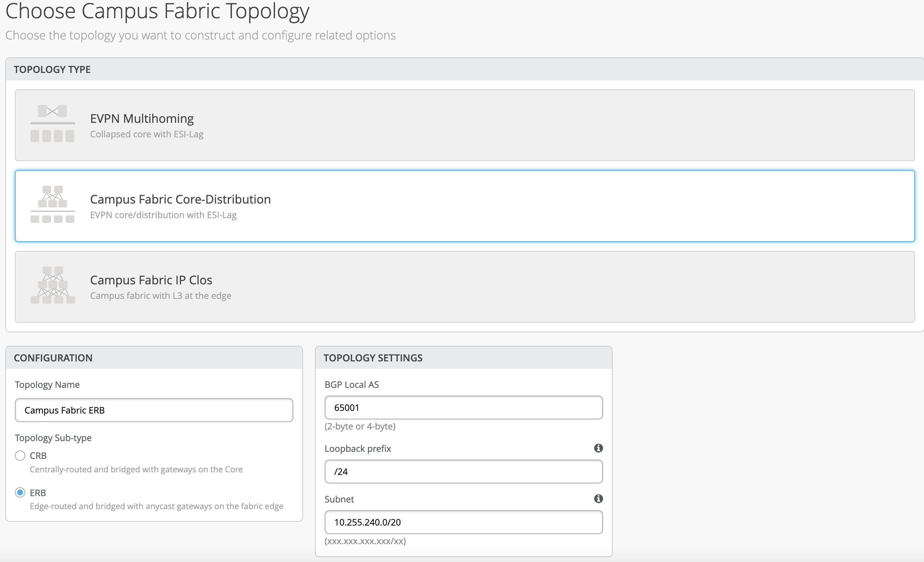Click the Collapsed core with ESI-Lag description

click(147, 134)
